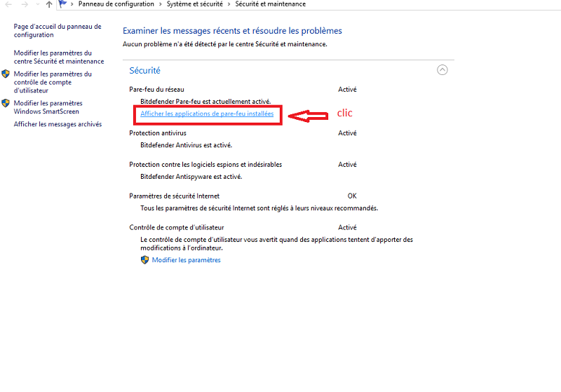Click Bitdefender Pare-feu est actuellement activé text
The image size is (561, 392).
205,102
